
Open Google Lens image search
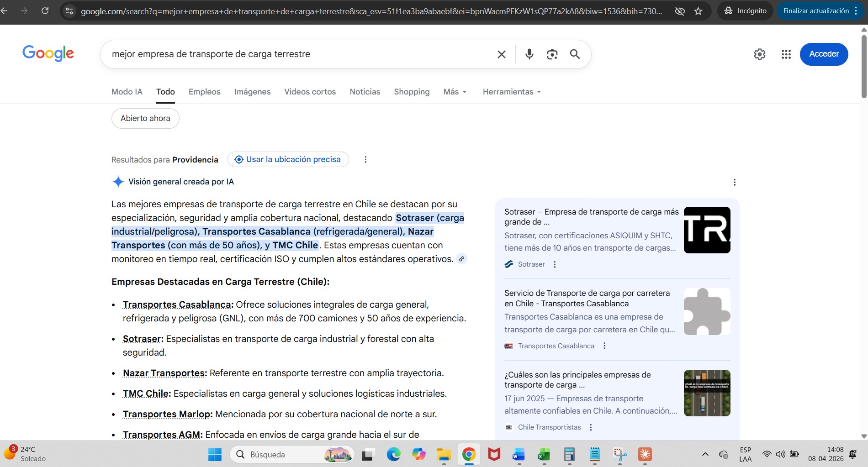(x=552, y=54)
